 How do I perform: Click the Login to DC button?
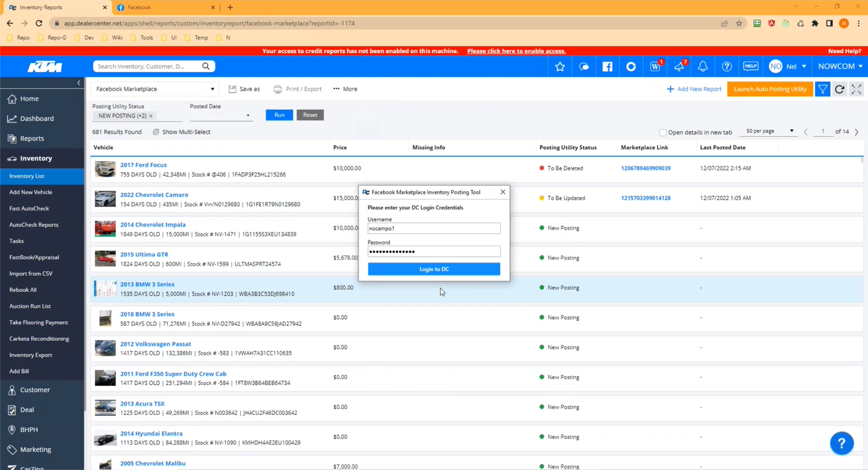pos(434,269)
